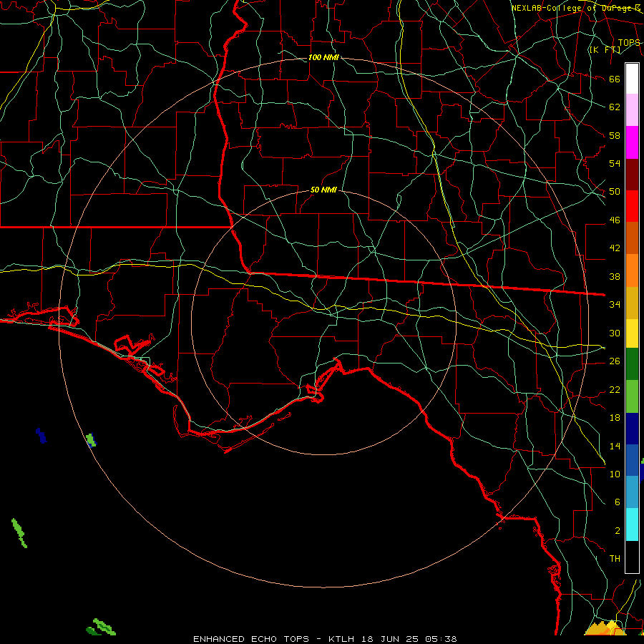Click the black TH legend swatch
This screenshot has width=644, height=644.
tap(632, 557)
